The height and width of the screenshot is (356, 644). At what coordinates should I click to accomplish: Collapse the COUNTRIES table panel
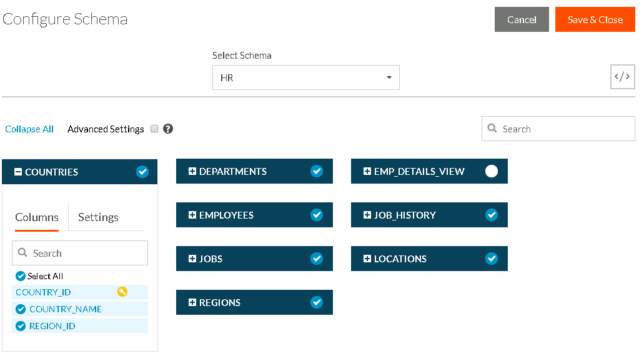(19, 172)
